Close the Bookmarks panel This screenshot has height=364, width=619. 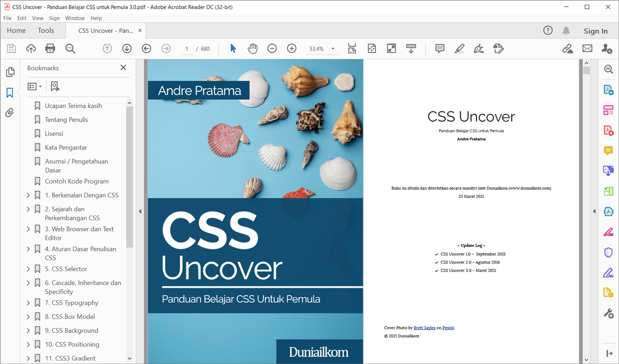coord(123,68)
